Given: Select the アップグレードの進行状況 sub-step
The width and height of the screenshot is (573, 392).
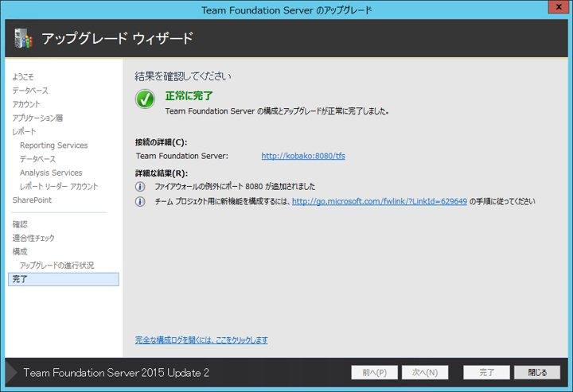Looking at the screenshot, I should click(x=57, y=266).
